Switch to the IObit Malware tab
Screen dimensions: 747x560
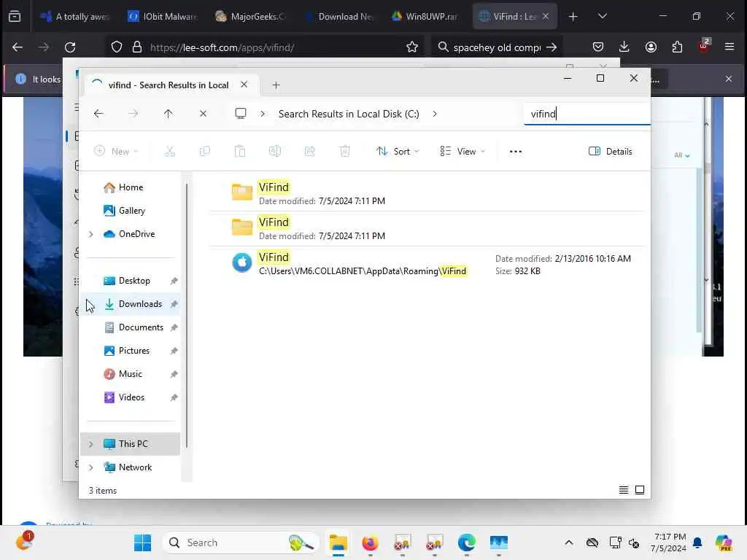(163, 17)
